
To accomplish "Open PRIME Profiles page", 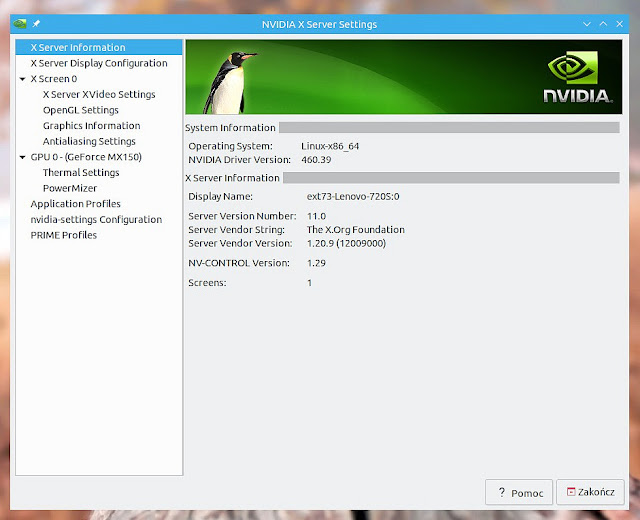I will click(64, 235).
